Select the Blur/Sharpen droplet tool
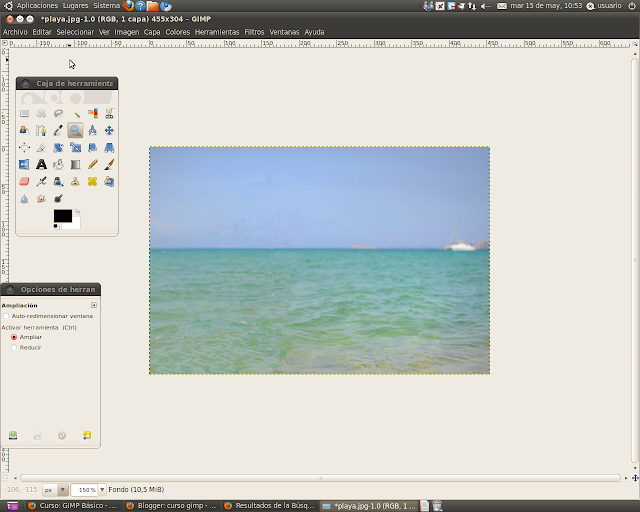Viewport: 640px width, 512px height. point(24,198)
